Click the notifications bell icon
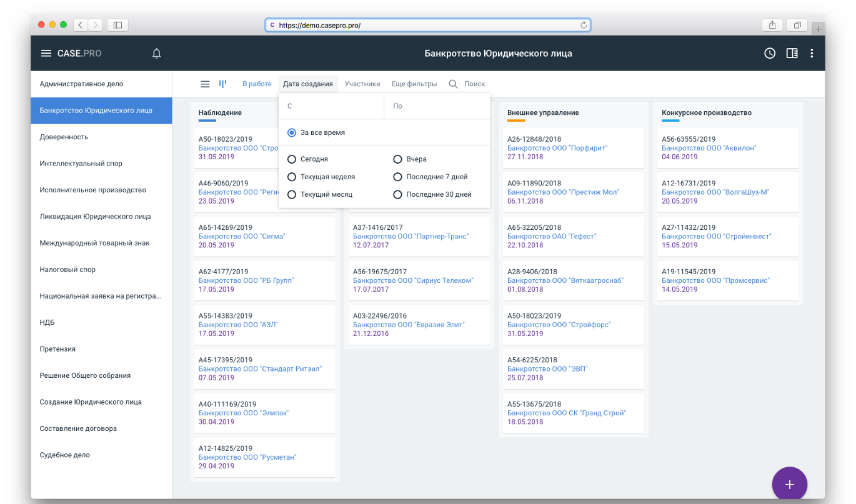Screen dimensions: 856x504 [157, 54]
